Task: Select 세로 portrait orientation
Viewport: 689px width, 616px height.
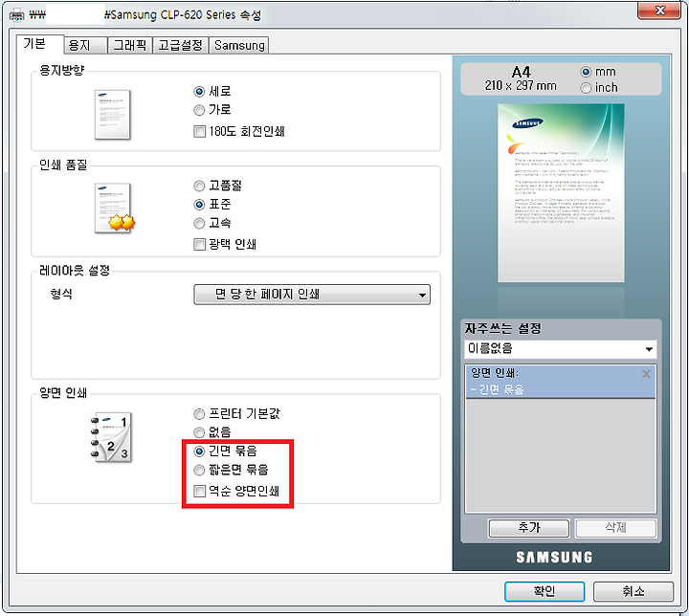Action: (212, 92)
